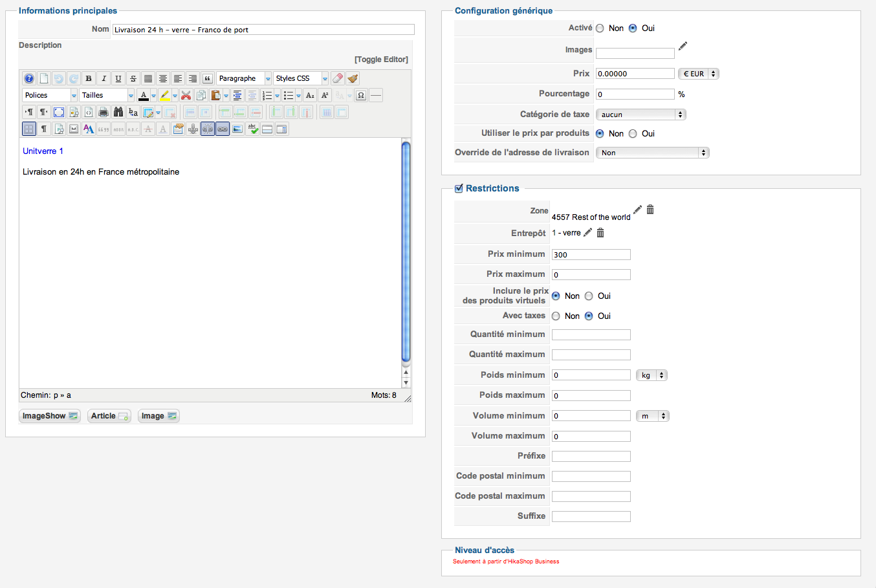This screenshot has width=876, height=588.
Task: Open the yellow highlight color picker arrow
Action: (175, 95)
